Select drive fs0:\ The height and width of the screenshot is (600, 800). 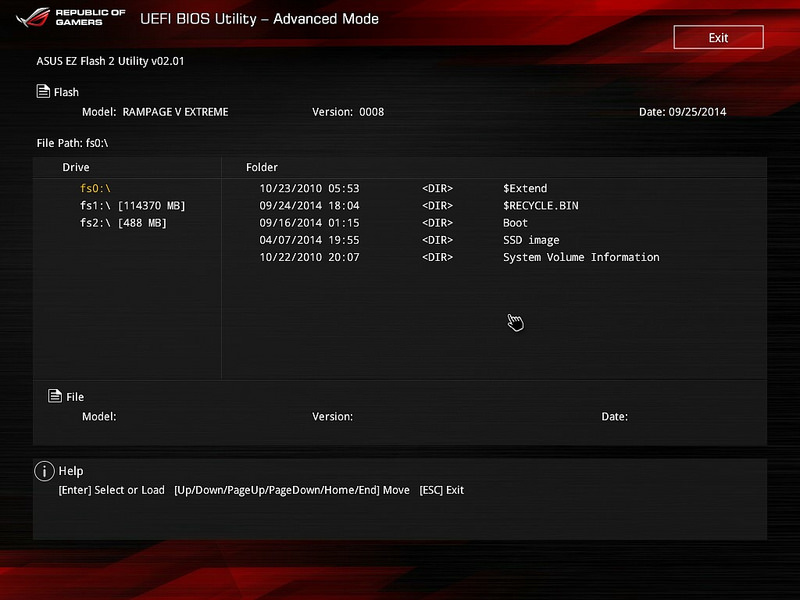tap(95, 188)
